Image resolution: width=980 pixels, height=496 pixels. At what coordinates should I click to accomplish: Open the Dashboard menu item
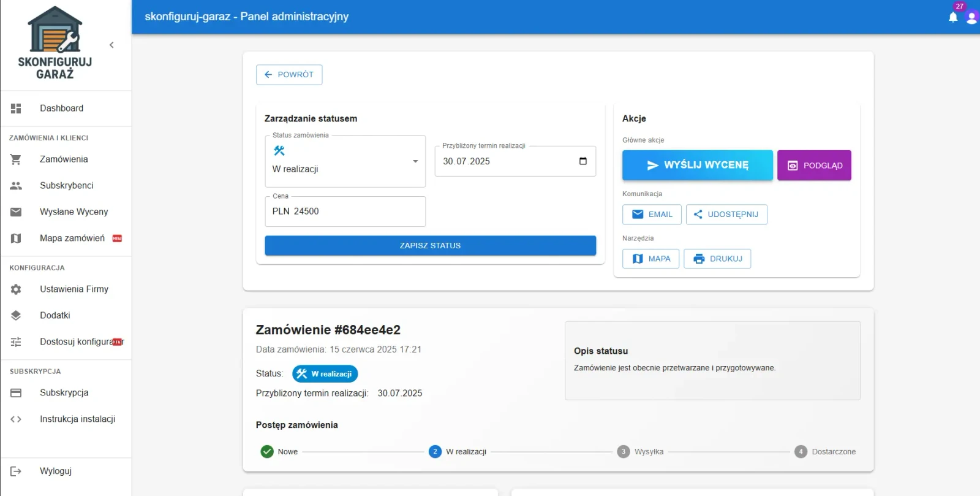[x=66, y=109]
